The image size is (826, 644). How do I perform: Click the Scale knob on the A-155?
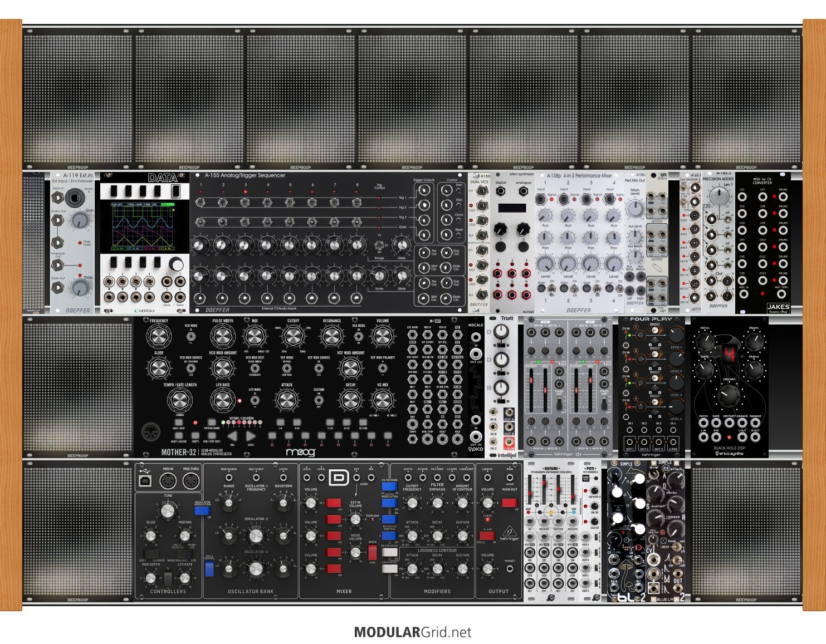[x=378, y=275]
